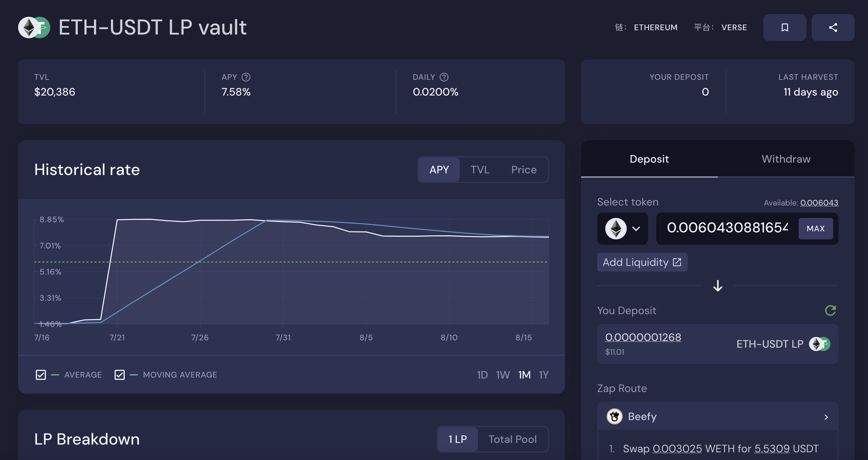The height and width of the screenshot is (460, 868).
Task: Expand the Beefy zap route chevron
Action: click(x=826, y=417)
